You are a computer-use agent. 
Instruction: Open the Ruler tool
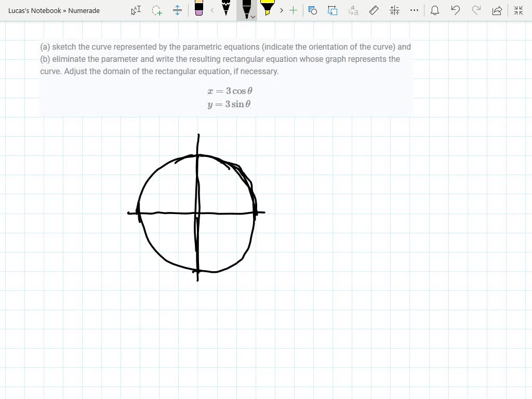(x=374, y=10)
